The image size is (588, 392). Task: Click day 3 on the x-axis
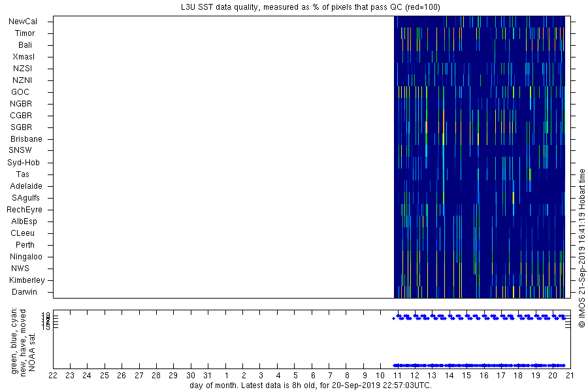pos(261,376)
